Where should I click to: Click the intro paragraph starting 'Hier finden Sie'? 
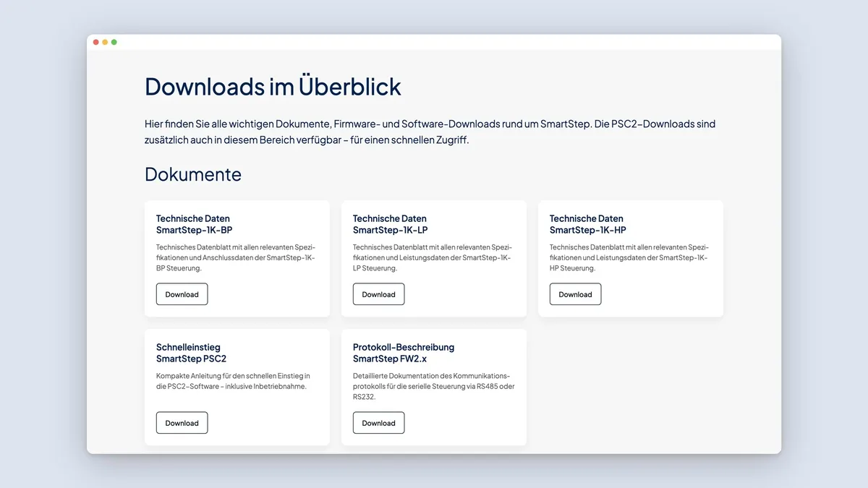pos(430,132)
